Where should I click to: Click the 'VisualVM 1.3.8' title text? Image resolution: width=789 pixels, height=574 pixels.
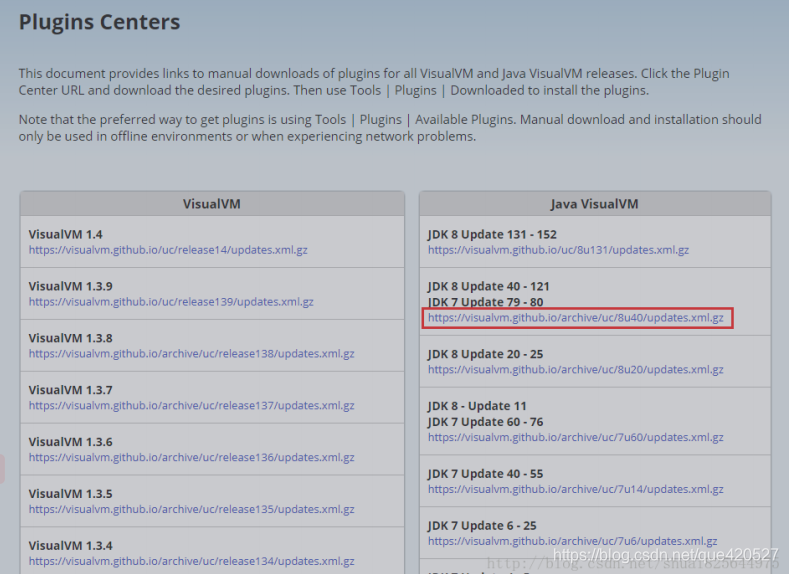click(x=70, y=338)
